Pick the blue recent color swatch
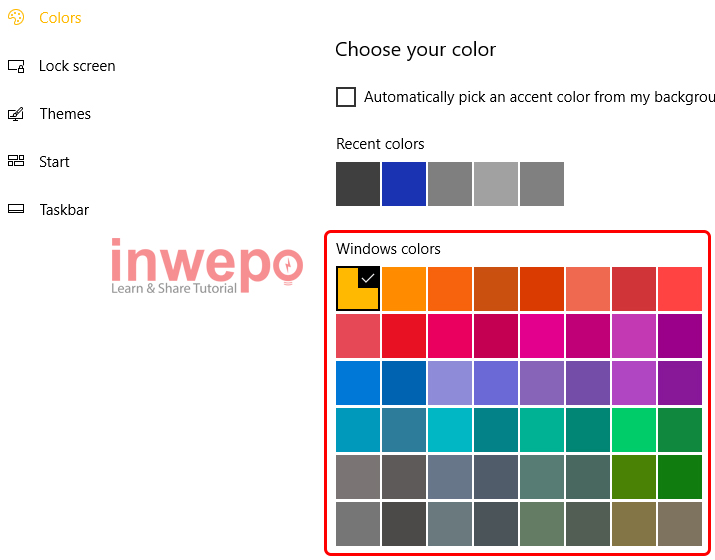Image resolution: width=715 pixels, height=560 pixels. point(404,184)
